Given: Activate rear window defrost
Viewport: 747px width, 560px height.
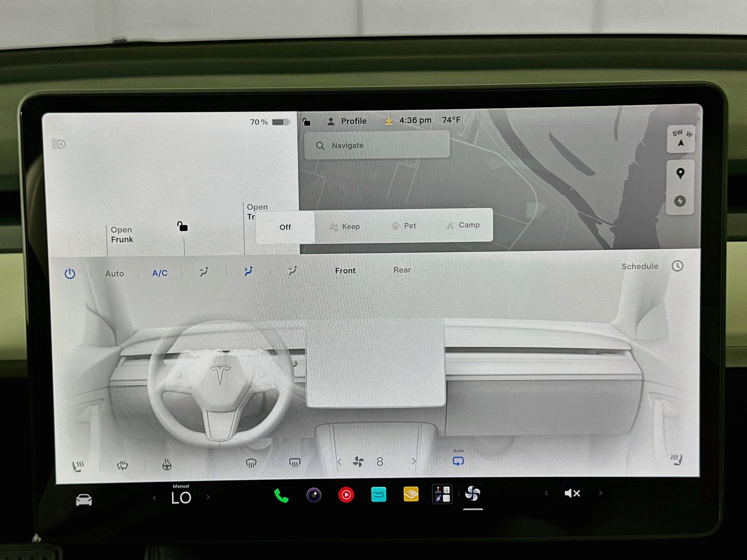Looking at the screenshot, I should click(295, 462).
